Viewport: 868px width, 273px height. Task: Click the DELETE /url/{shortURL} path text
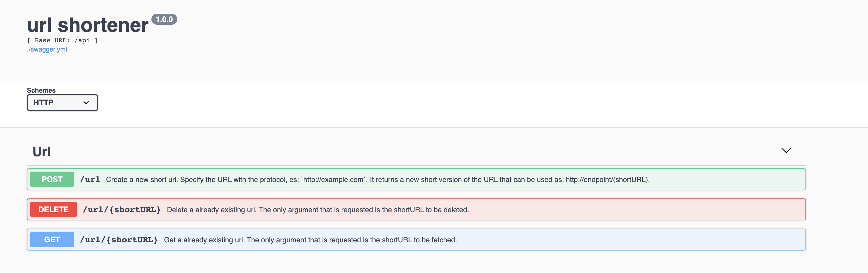pos(122,210)
